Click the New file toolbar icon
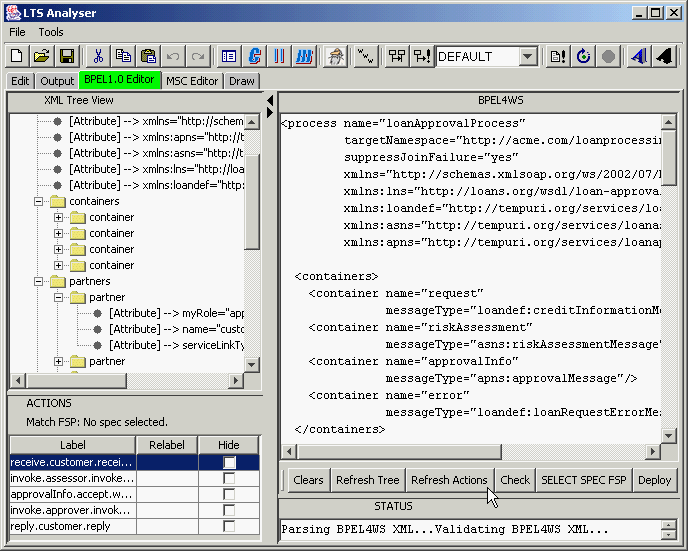 click(17, 56)
